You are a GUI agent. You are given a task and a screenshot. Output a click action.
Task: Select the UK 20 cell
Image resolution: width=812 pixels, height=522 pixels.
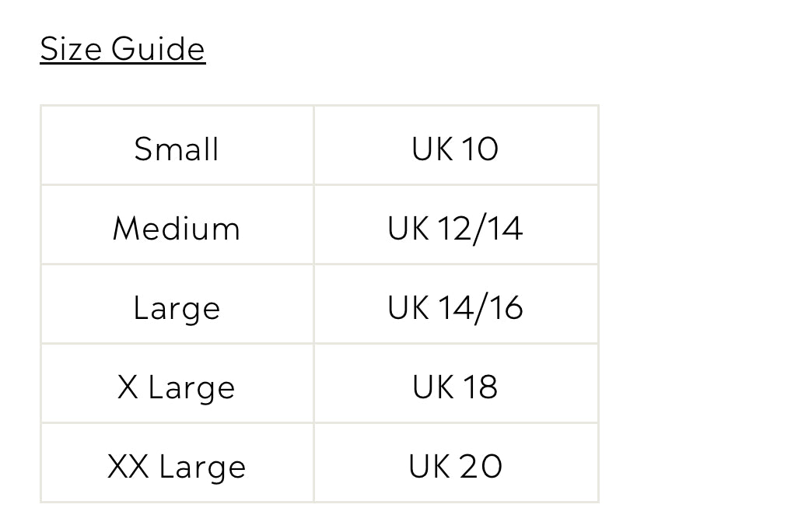tap(455, 466)
